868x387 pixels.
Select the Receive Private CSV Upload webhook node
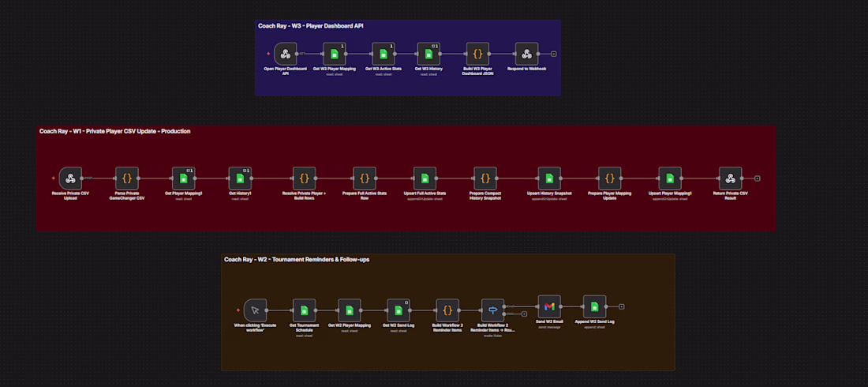pos(70,178)
